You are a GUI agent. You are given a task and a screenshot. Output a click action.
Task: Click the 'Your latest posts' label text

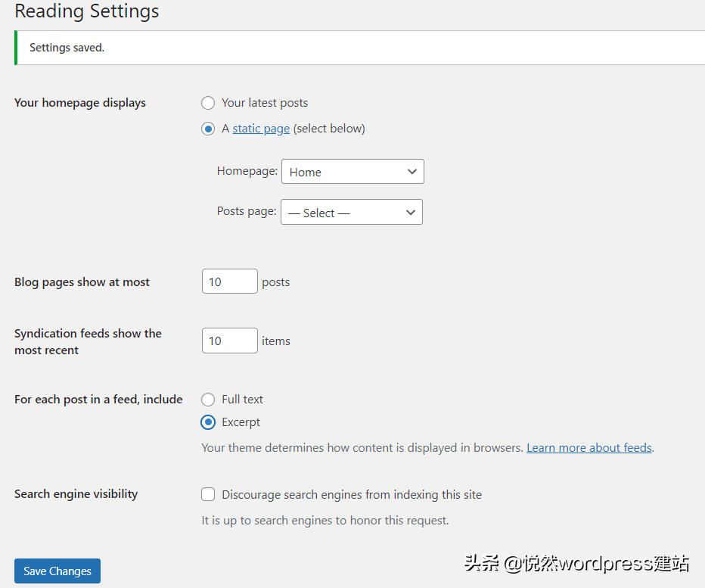tap(265, 103)
